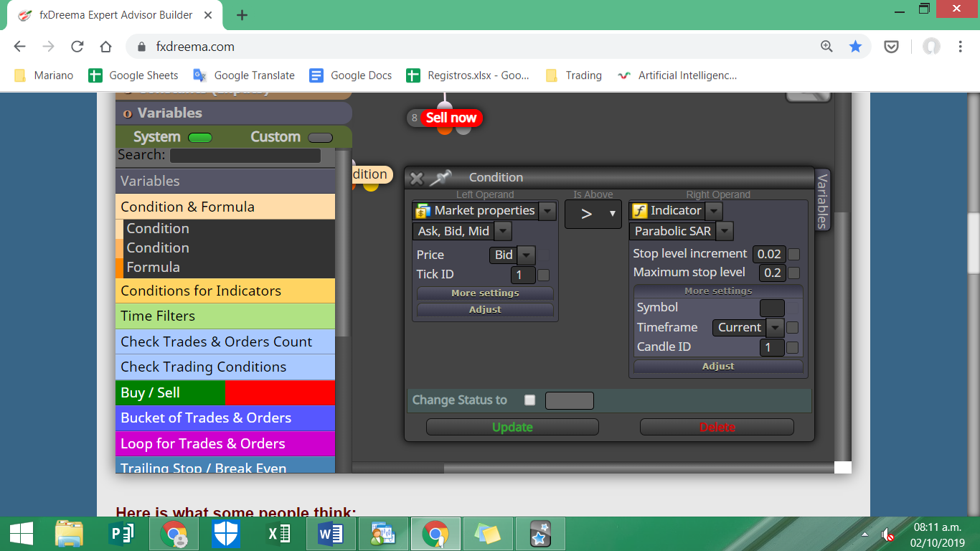Click the Change Status to color box
Screen dimensions: 980x551
[570, 400]
